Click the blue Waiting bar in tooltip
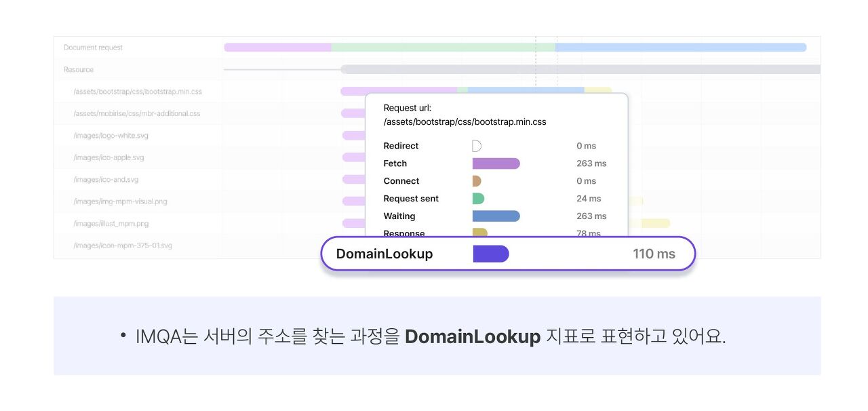The width and height of the screenshot is (868, 411). tap(496, 216)
